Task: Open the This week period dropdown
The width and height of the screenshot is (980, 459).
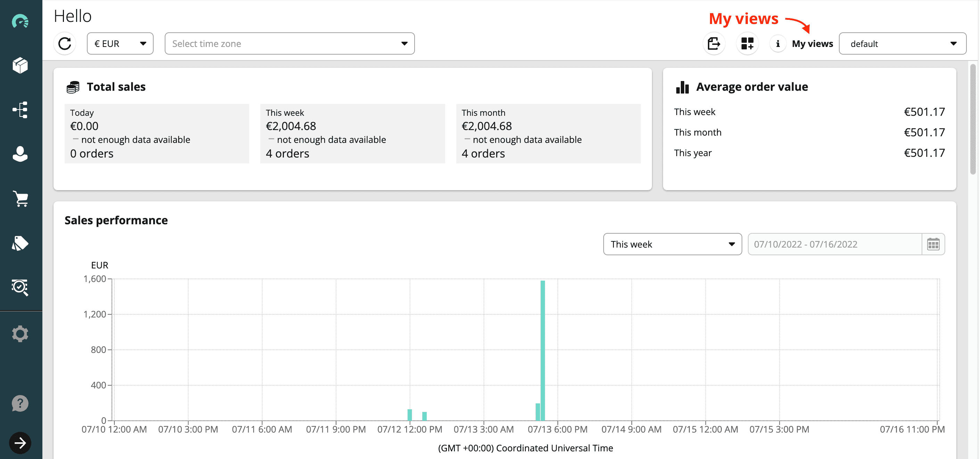Action: click(x=672, y=244)
